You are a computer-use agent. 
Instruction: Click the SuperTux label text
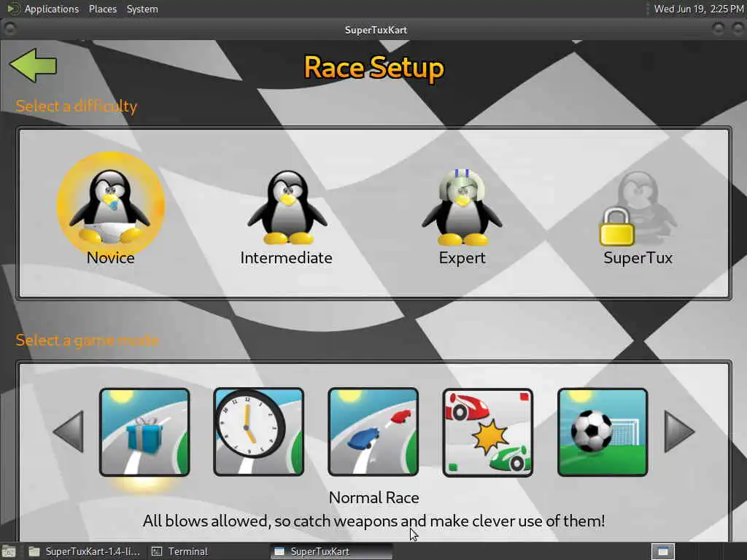tap(638, 257)
